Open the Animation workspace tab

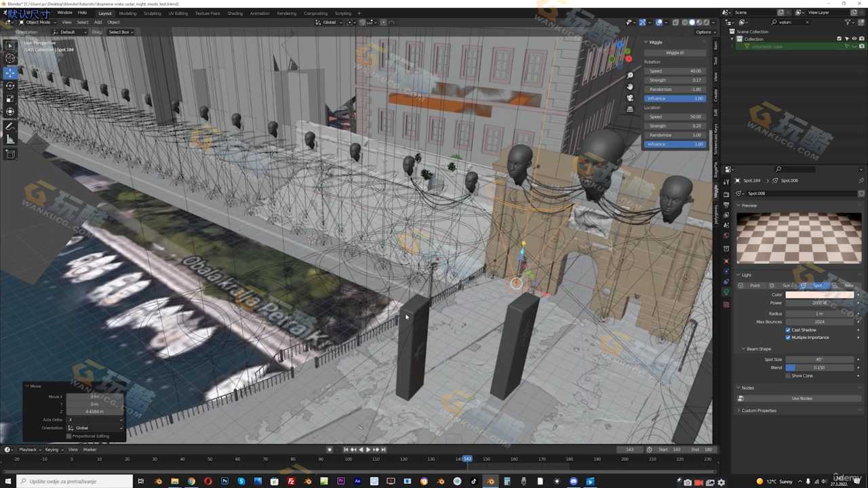click(260, 13)
